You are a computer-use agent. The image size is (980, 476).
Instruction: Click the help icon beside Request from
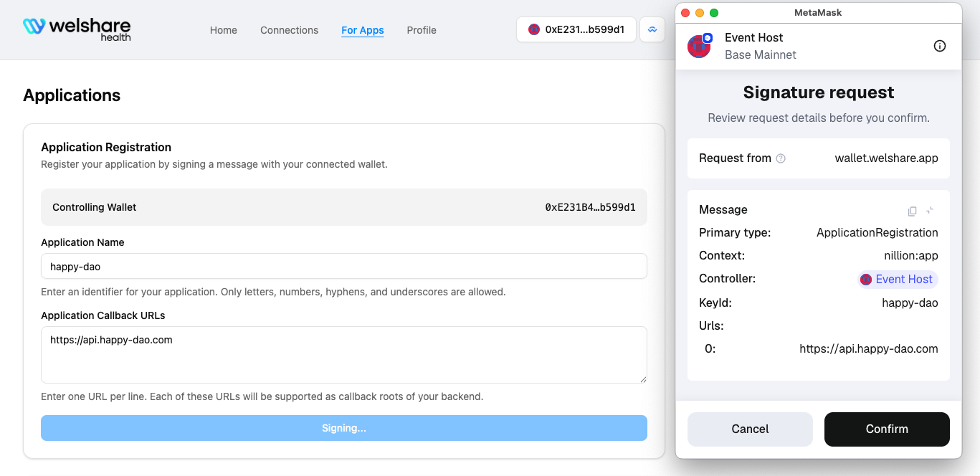point(781,158)
